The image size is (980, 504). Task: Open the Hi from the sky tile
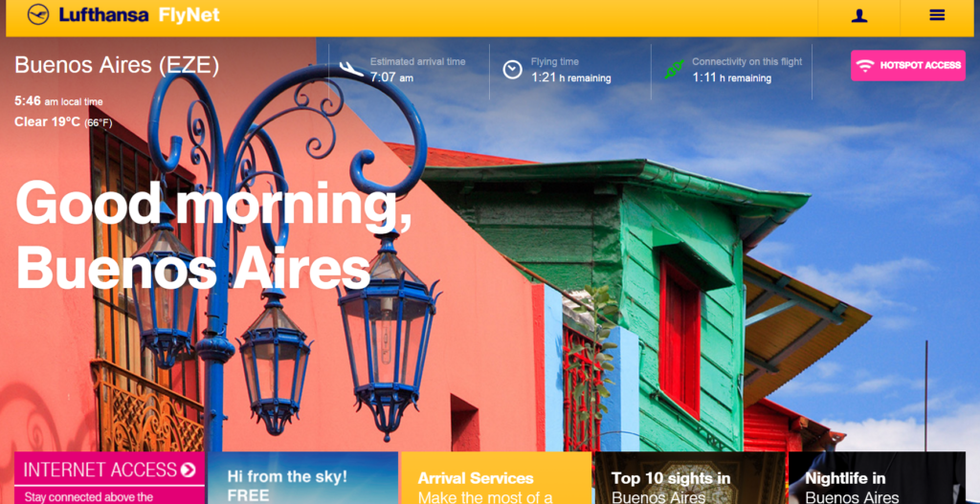tap(302, 478)
